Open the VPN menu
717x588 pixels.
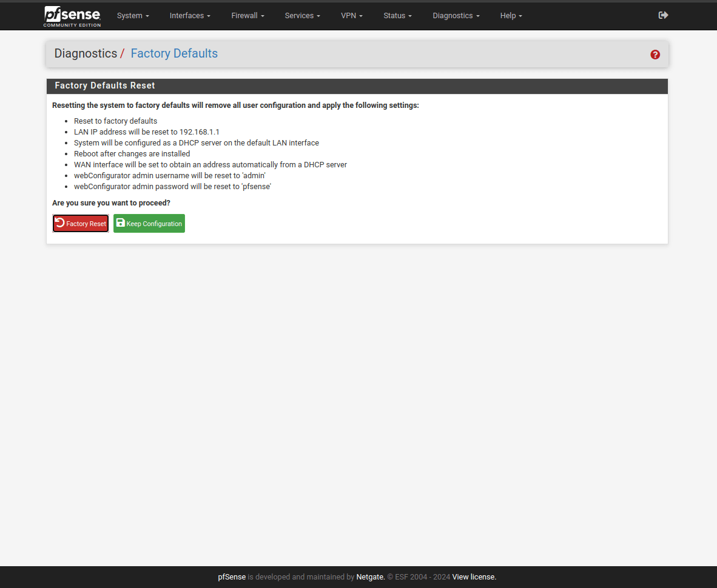coord(352,16)
